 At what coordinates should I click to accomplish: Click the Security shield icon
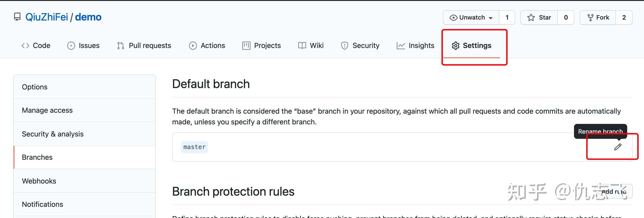click(x=344, y=45)
